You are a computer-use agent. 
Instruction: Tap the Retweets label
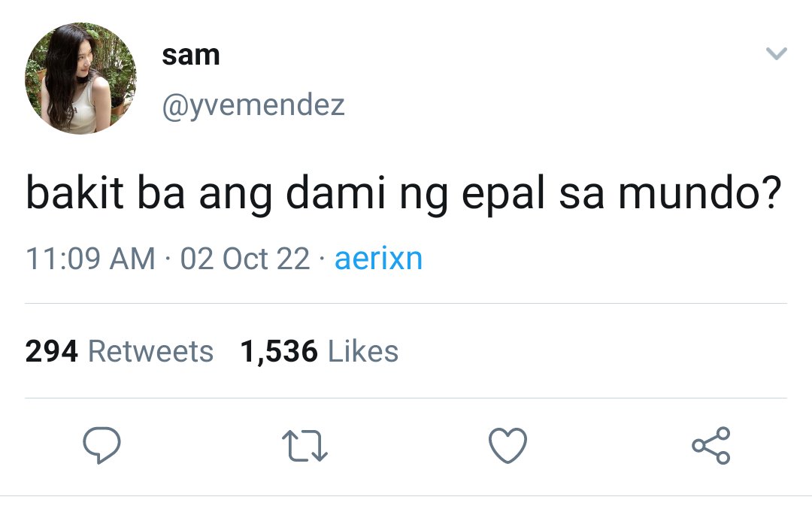(x=150, y=351)
